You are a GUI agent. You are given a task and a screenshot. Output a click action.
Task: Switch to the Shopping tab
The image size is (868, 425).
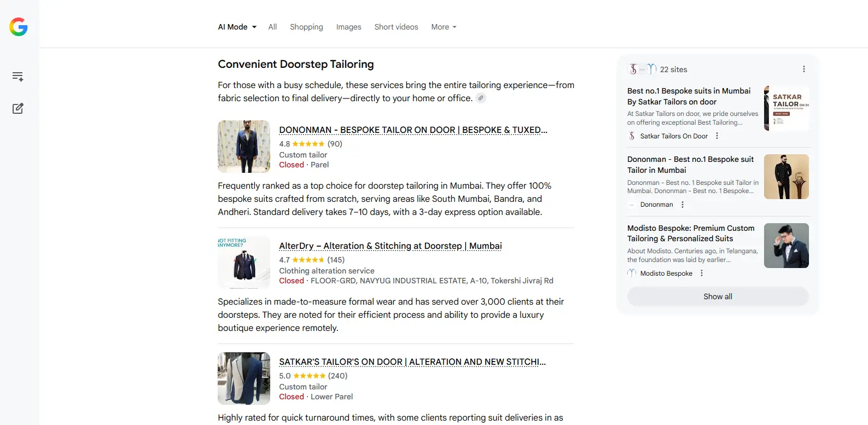point(306,27)
